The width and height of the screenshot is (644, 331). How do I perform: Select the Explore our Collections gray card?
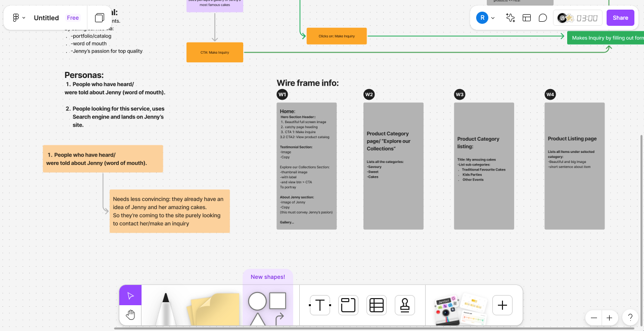[393, 166]
